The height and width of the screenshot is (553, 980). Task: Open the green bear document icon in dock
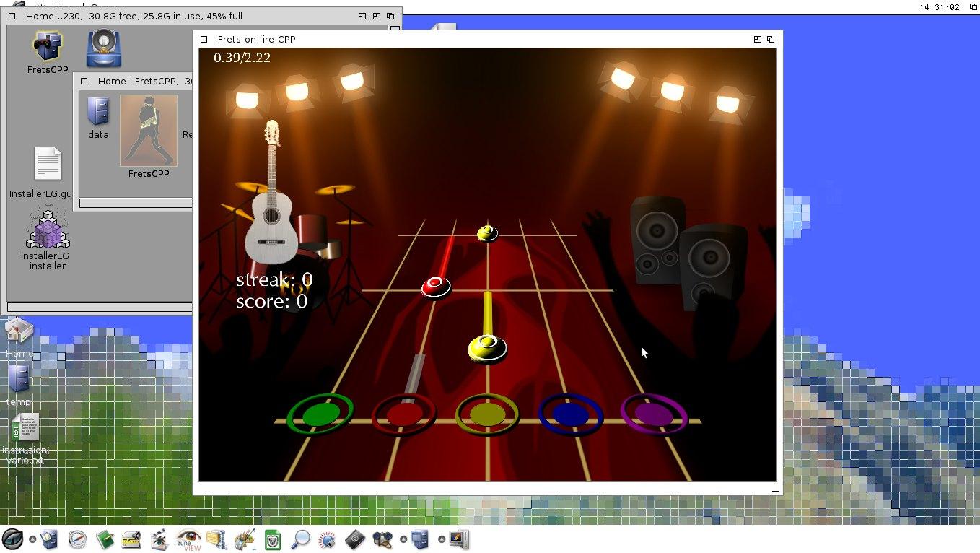pyautogui.click(x=273, y=539)
